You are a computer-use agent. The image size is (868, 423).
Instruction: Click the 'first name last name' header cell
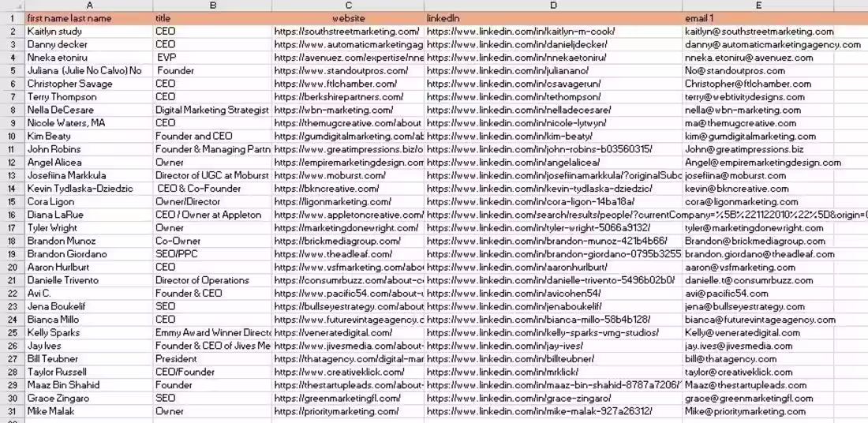(x=89, y=18)
